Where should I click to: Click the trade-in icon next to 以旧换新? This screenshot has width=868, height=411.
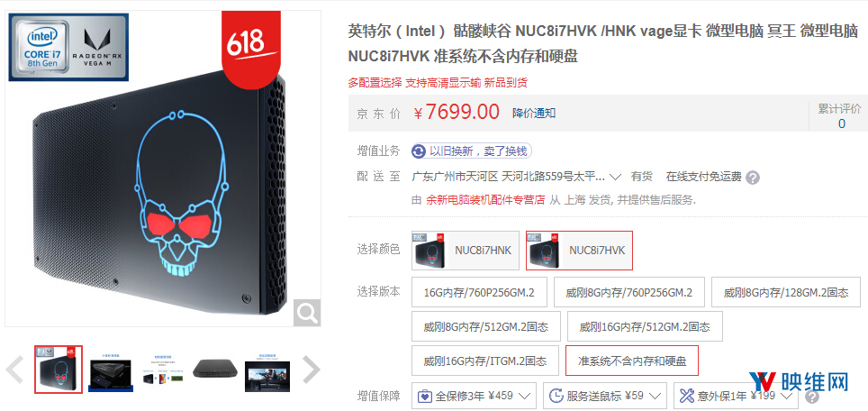tap(419, 151)
